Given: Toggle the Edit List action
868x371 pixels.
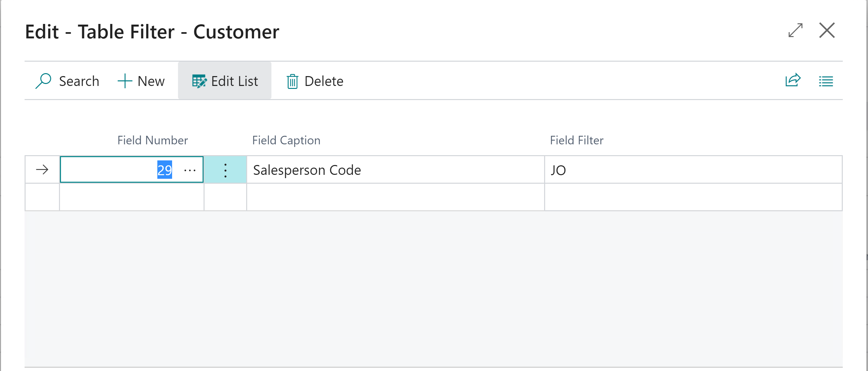Looking at the screenshot, I should [225, 81].
